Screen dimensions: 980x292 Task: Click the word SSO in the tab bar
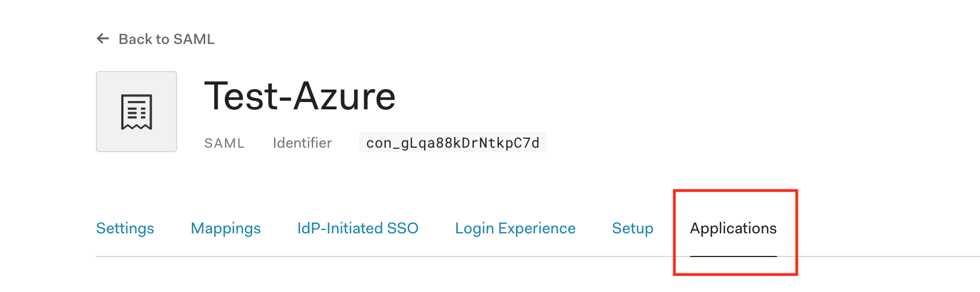403,228
